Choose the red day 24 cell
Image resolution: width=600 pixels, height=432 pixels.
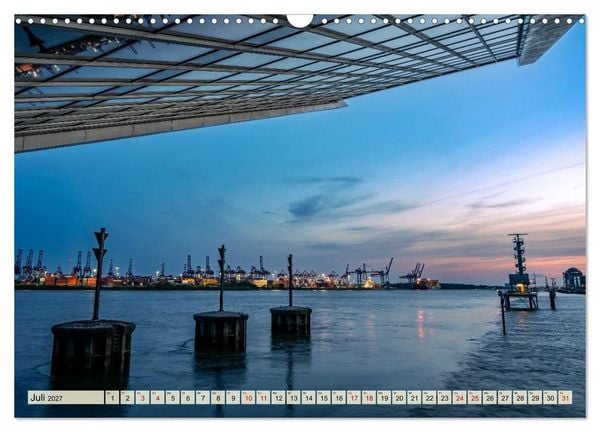pos(460,397)
